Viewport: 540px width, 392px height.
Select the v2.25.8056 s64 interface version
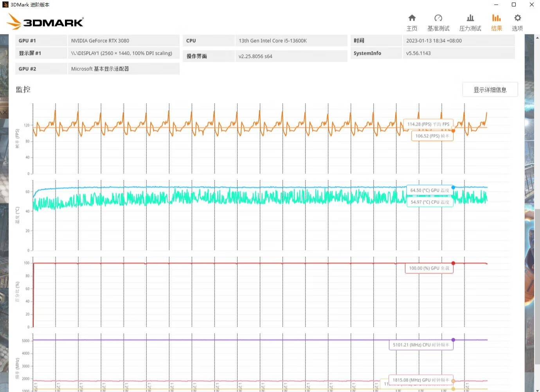coord(256,56)
